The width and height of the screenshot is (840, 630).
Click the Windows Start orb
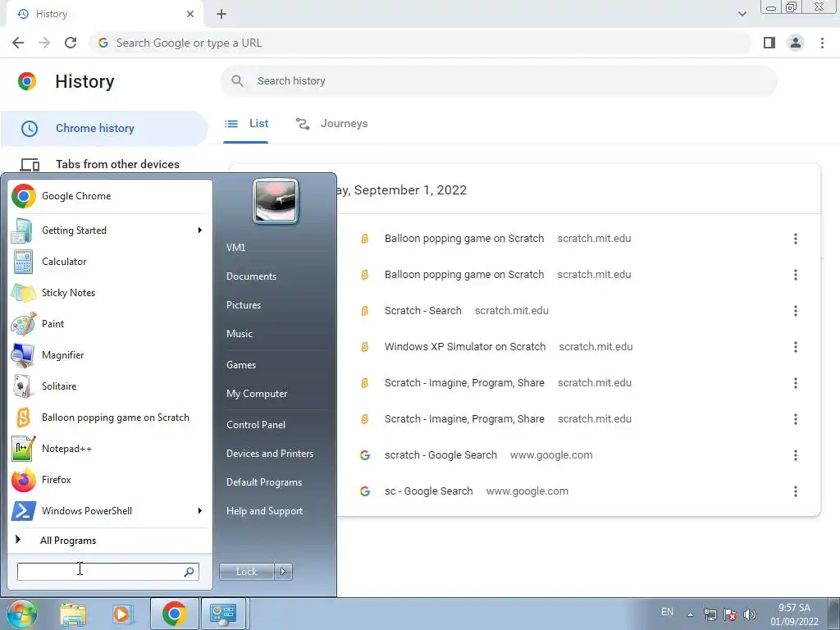22,614
